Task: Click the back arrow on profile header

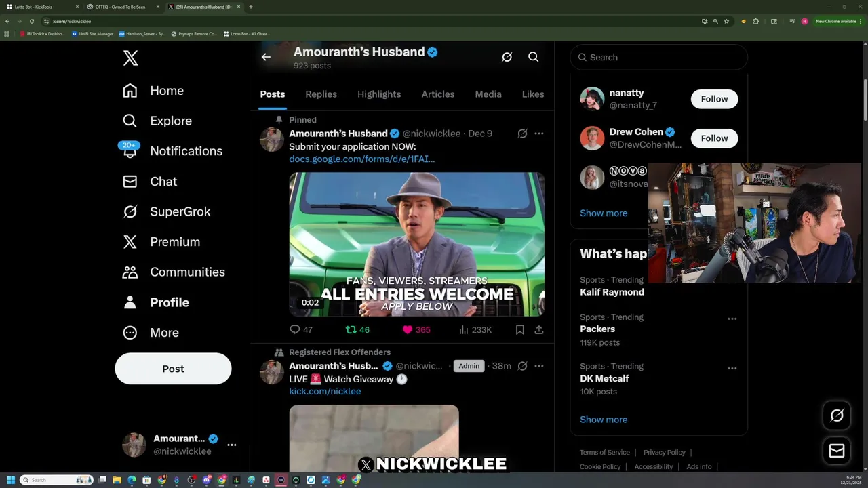Action: [266, 57]
